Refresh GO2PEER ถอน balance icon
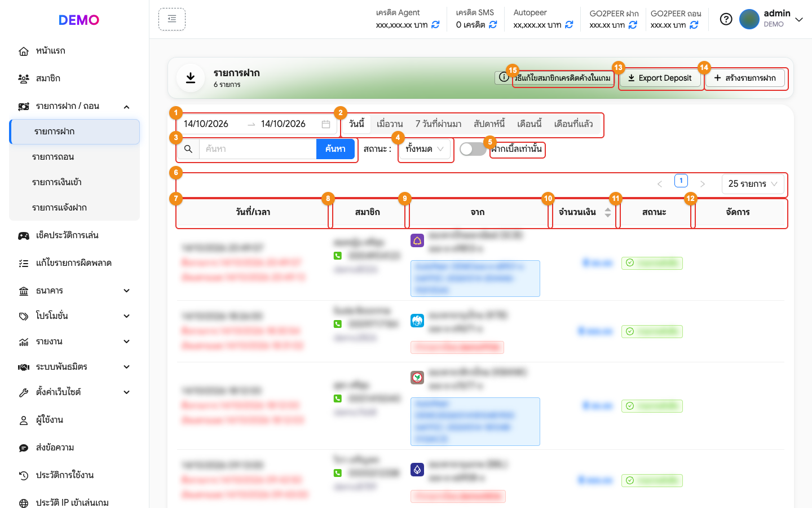The image size is (812, 508). click(694, 25)
